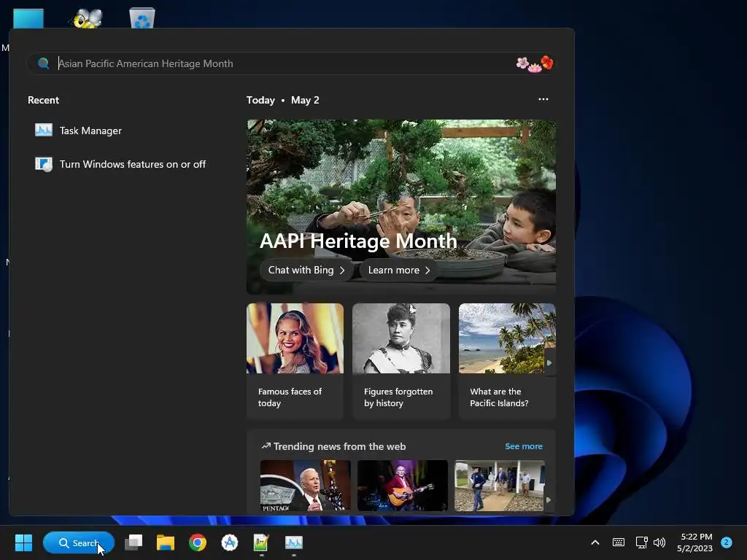
Task: Open the green notepad app on taskbar
Action: (x=261, y=542)
